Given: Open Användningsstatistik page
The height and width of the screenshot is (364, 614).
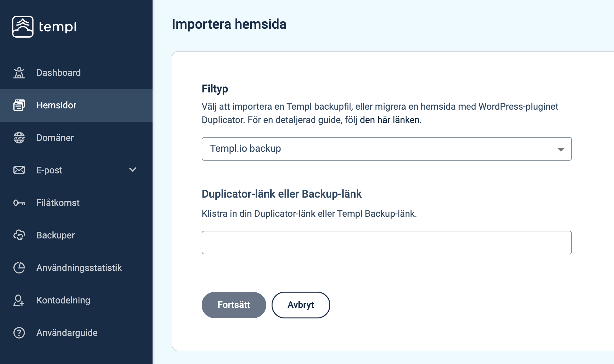Looking at the screenshot, I should tap(76, 268).
